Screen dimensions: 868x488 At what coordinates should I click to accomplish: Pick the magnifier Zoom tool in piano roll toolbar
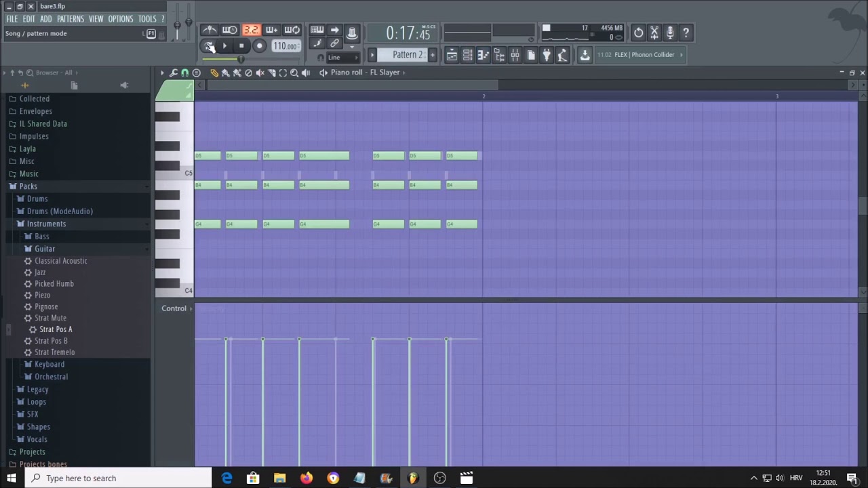coord(294,73)
